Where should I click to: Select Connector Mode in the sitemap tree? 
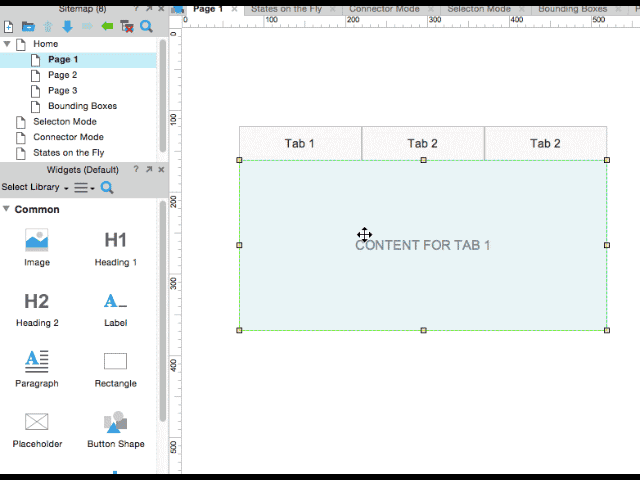(68, 137)
